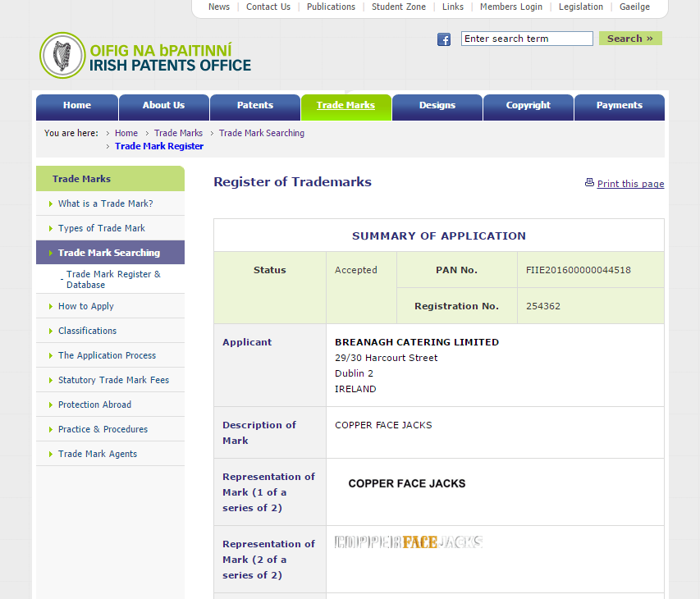Select the Trade Marks navigation tab

click(346, 107)
